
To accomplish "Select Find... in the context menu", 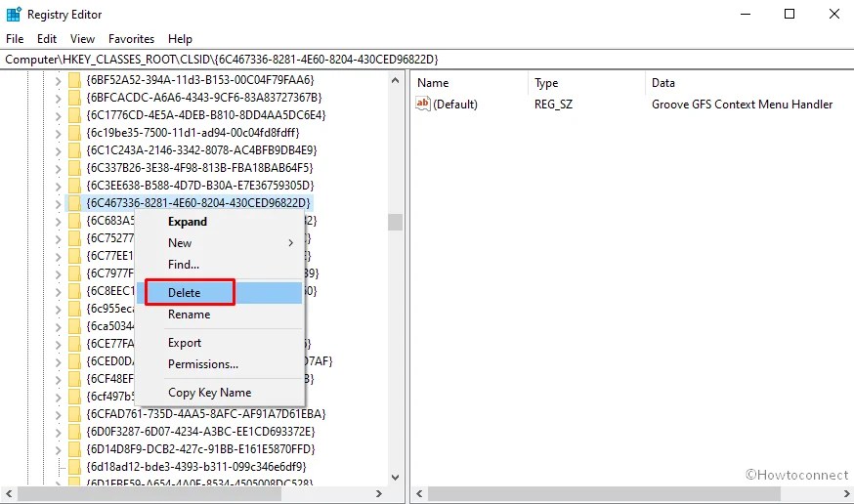I will 184,265.
